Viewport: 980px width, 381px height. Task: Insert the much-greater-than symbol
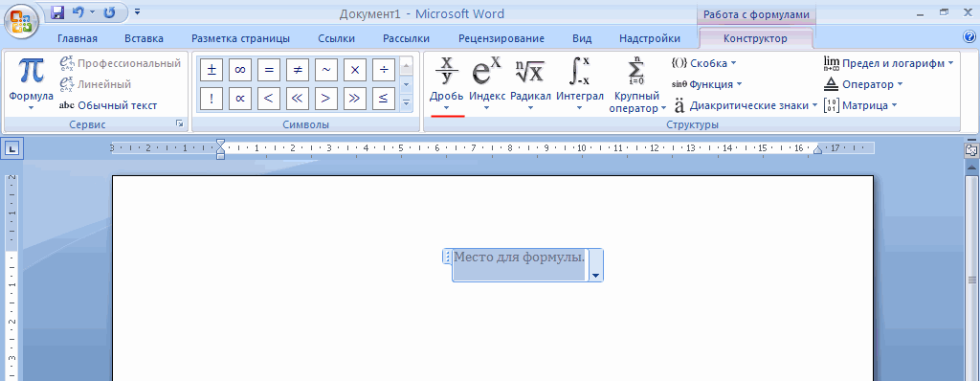(355, 99)
